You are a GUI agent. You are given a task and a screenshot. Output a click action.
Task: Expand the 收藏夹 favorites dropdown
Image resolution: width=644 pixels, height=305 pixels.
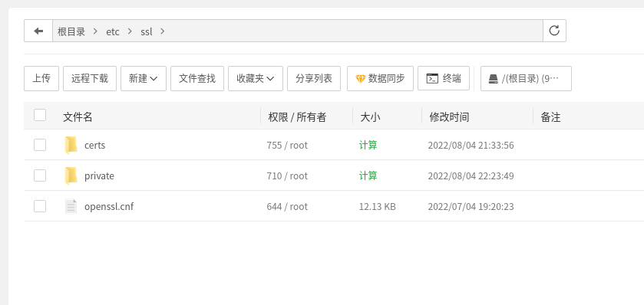click(256, 78)
